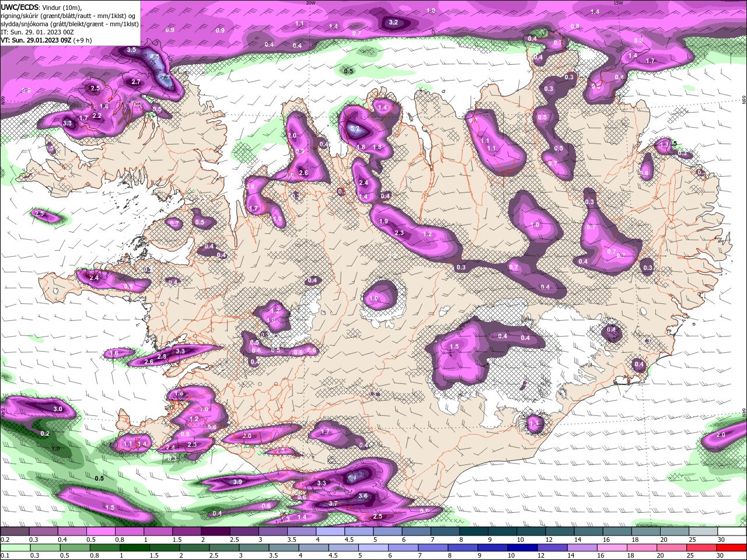Image resolution: width=747 pixels, height=560 pixels.
Task: Click the 3.6 value on the south coast
Action: click(363, 496)
